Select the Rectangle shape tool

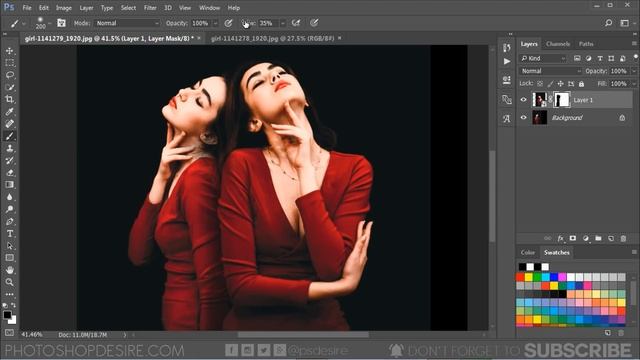[9, 258]
